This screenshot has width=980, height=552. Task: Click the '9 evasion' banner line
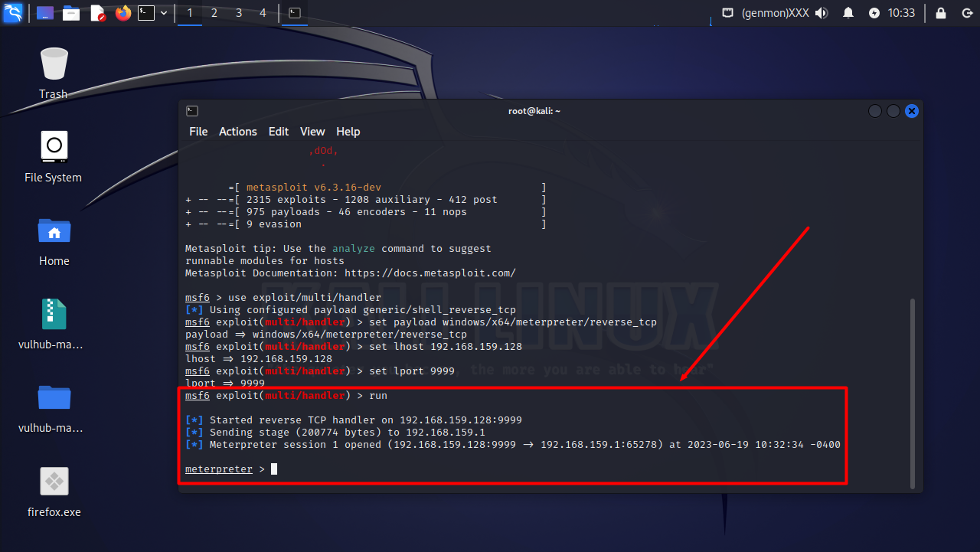(274, 224)
